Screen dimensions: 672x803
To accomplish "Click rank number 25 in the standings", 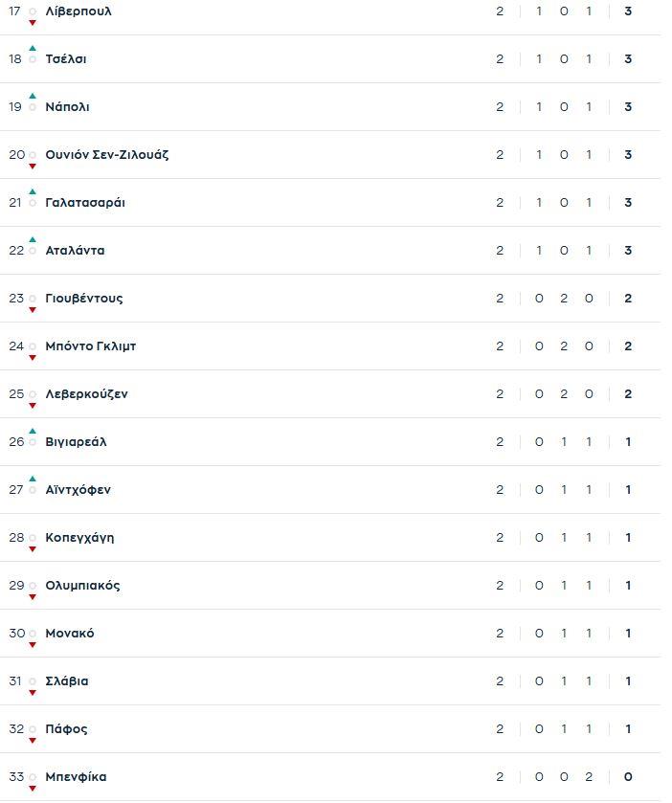I will click(x=16, y=394).
